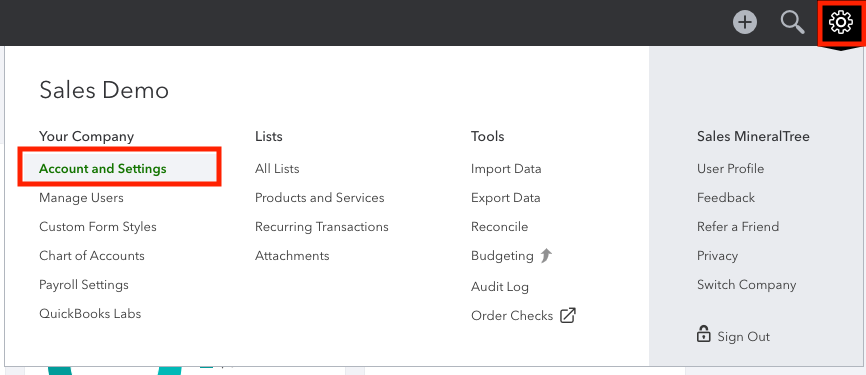
Task: Select Refer a Friend
Action: (x=738, y=227)
